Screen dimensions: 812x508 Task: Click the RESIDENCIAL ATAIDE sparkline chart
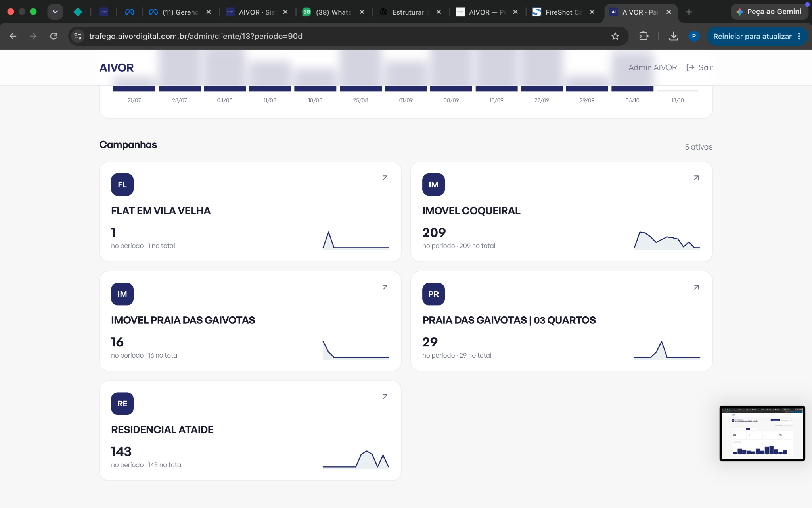tap(356, 459)
